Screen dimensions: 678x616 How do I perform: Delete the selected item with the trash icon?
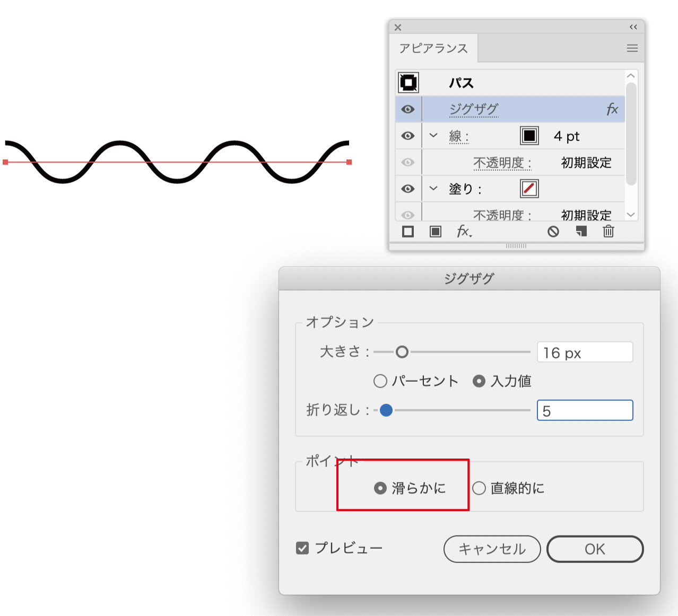(x=609, y=231)
